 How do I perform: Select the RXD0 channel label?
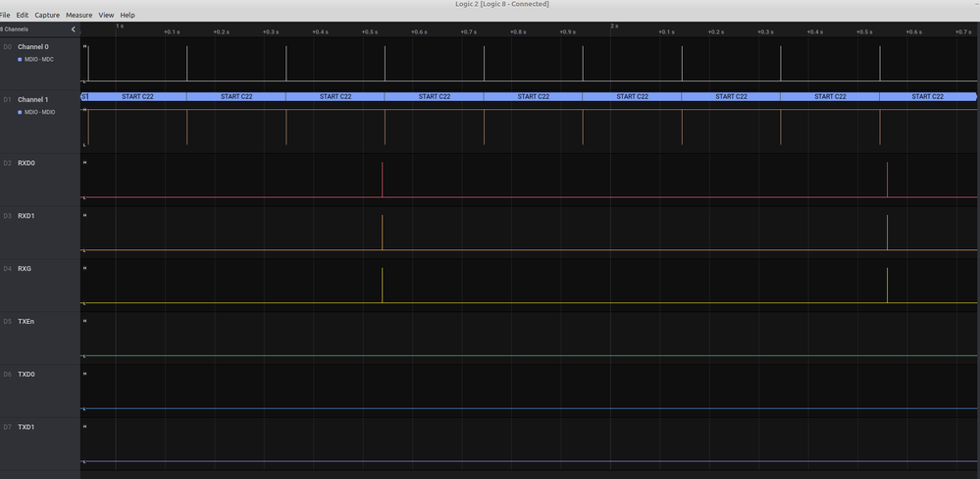coord(26,163)
